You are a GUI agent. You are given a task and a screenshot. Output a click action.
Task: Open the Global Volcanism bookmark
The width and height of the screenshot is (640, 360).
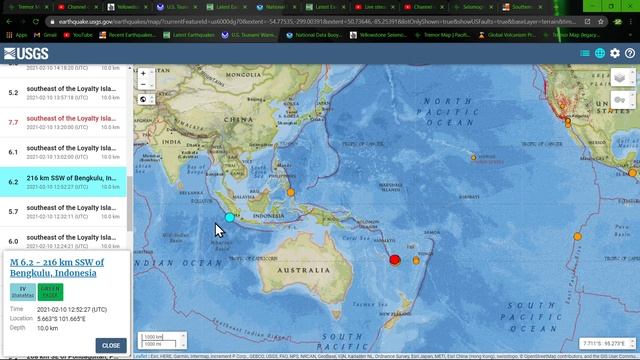pyautogui.click(x=507, y=35)
